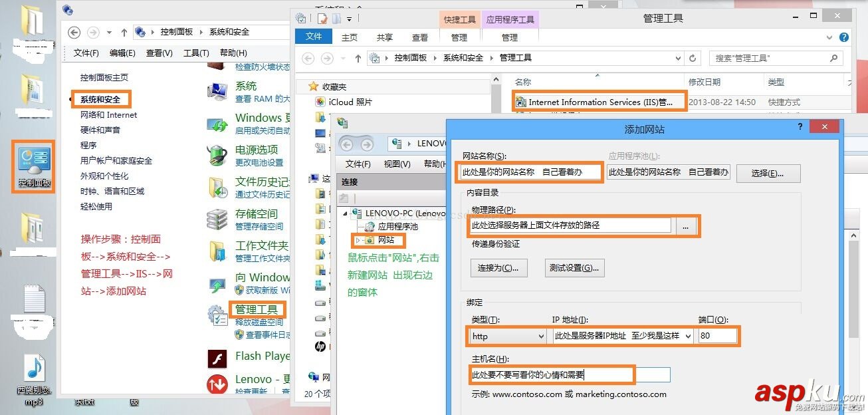This screenshot has height=415, width=868.
Task: Click the help icon in 管理工具 window
Action: tap(844, 38)
